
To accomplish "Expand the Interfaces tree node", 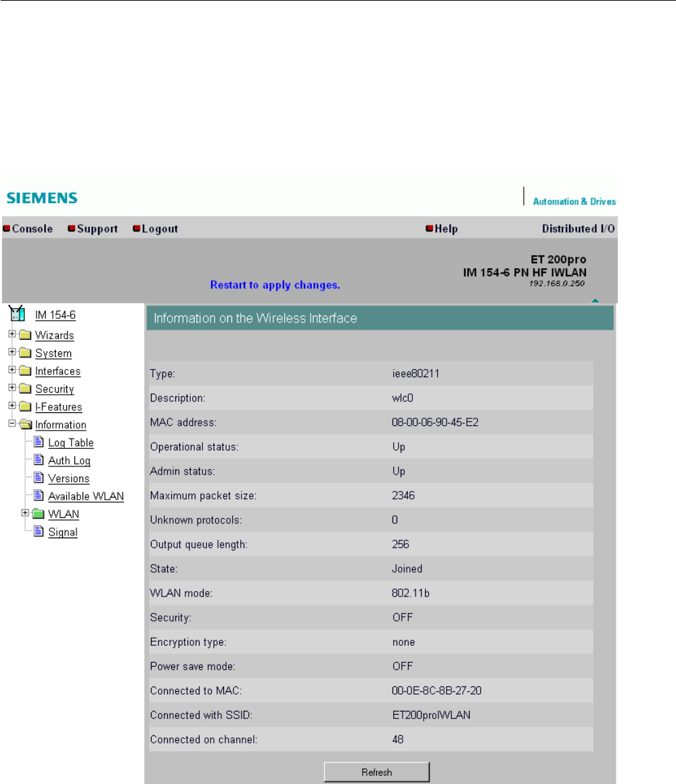I will [x=12, y=370].
